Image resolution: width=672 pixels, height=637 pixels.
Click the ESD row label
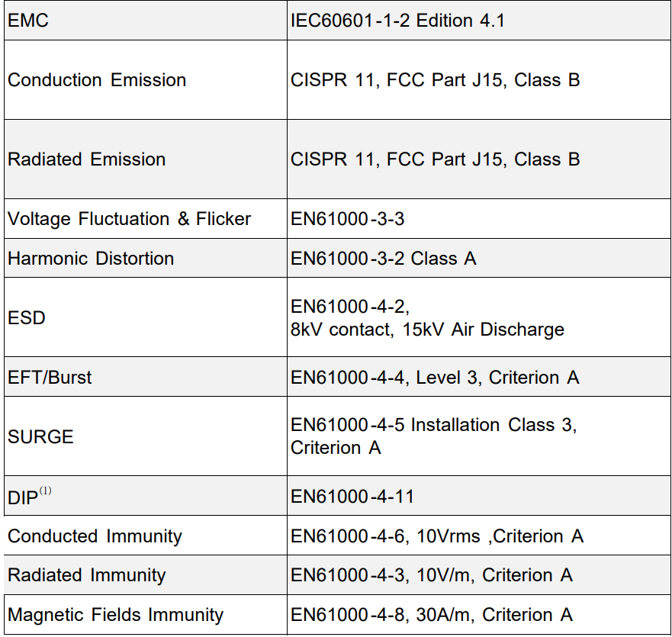click(27, 318)
